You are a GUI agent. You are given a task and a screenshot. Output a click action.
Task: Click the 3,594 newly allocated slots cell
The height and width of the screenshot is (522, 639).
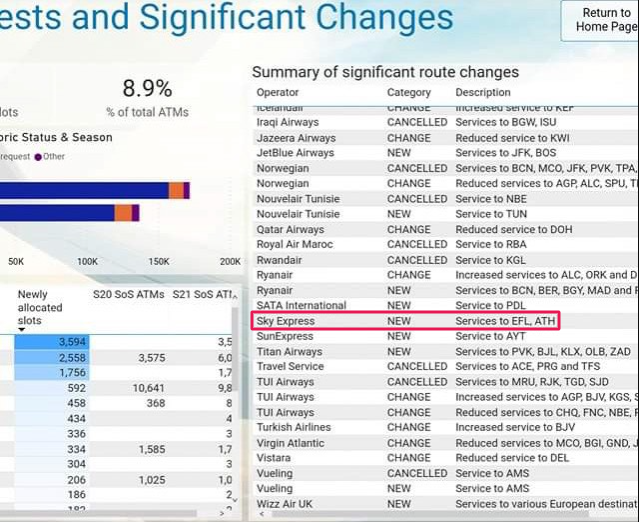(x=52, y=342)
